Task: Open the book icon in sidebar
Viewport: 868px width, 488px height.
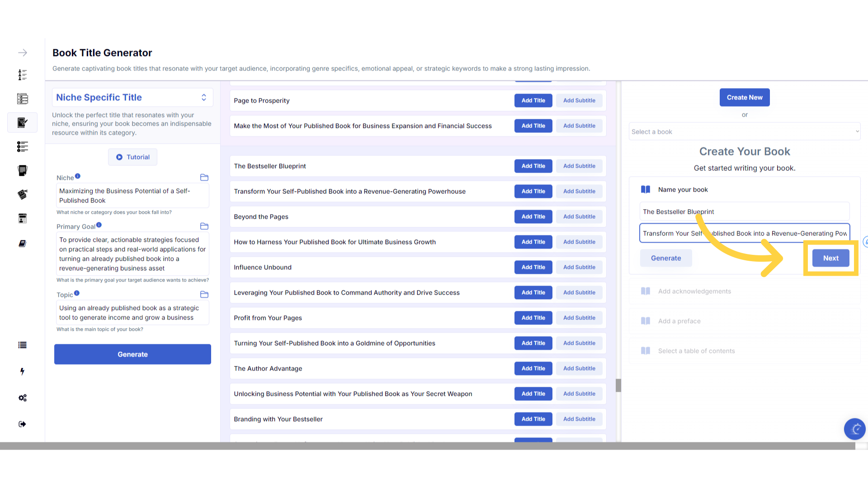Action: (22, 244)
